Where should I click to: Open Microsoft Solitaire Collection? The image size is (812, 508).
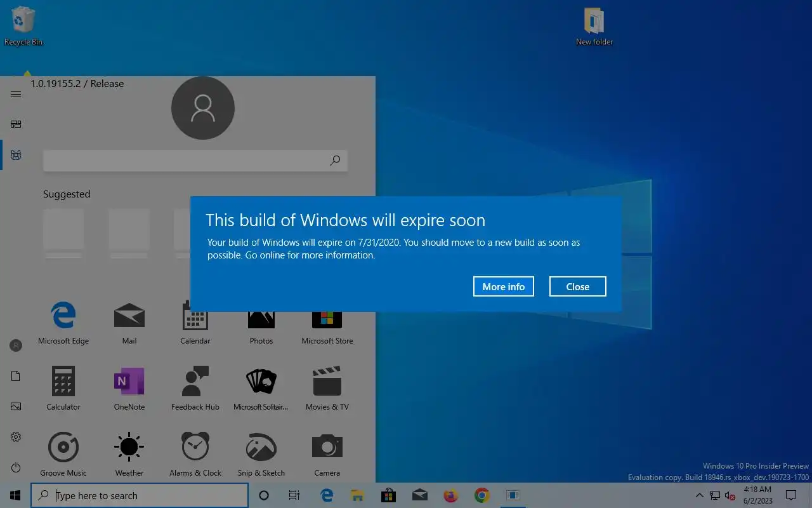coord(261,389)
